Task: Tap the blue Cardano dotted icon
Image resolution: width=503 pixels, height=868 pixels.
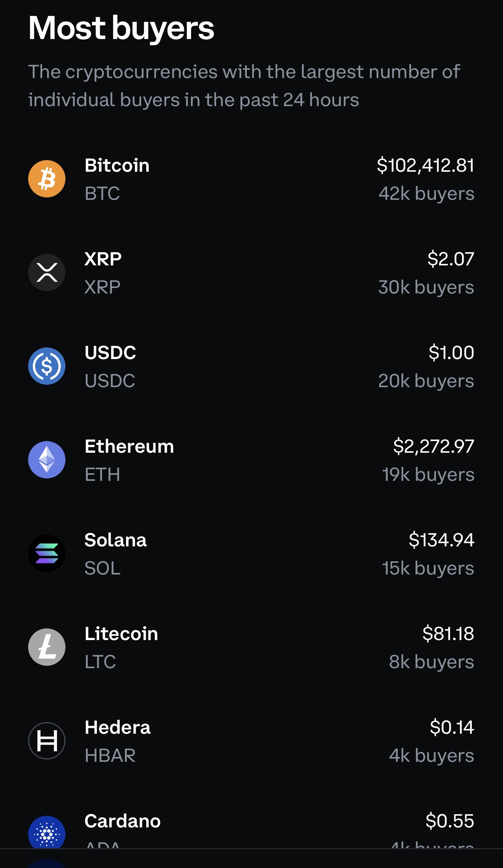Action: (47, 832)
